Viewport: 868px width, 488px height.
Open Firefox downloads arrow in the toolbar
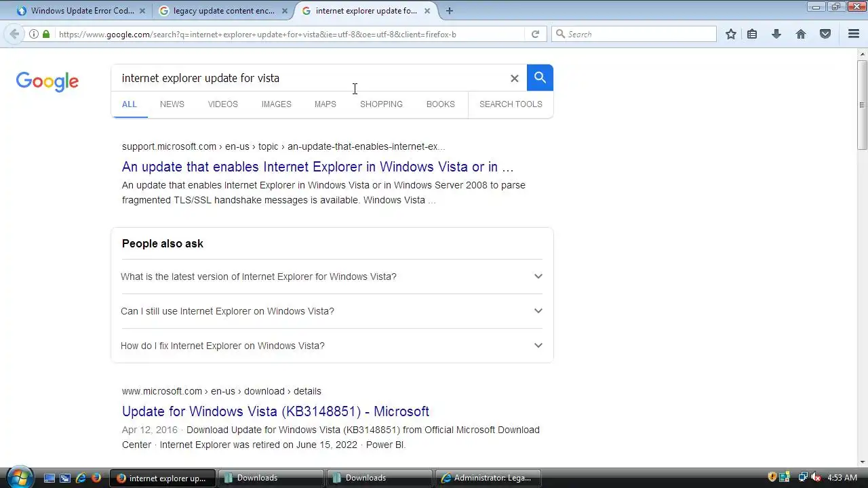pos(776,34)
